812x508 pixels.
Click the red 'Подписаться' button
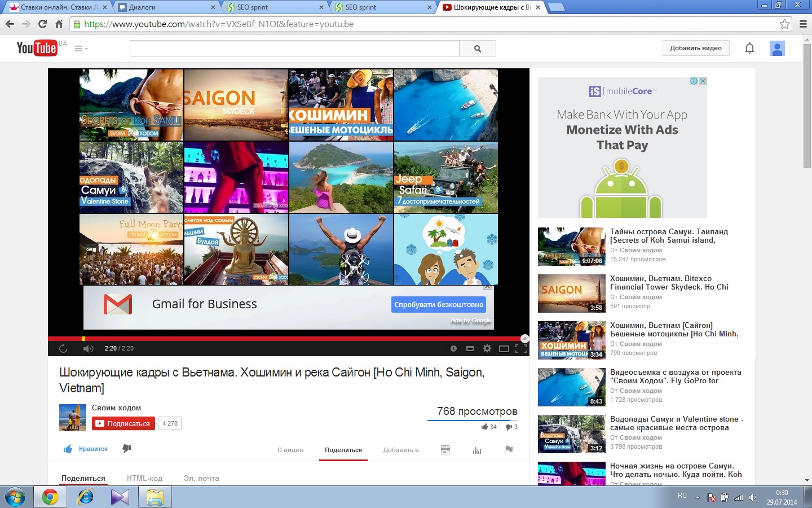[x=123, y=423]
